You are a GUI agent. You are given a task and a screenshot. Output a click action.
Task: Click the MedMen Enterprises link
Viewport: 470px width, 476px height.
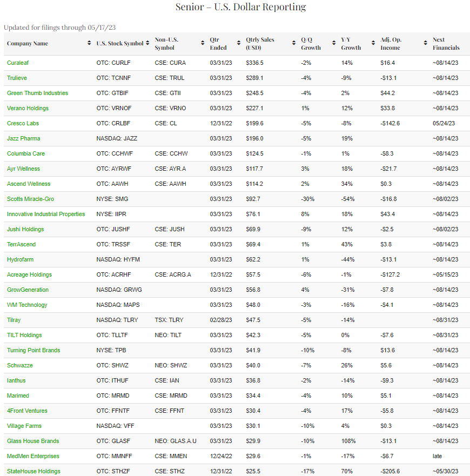pyautogui.click(x=33, y=456)
